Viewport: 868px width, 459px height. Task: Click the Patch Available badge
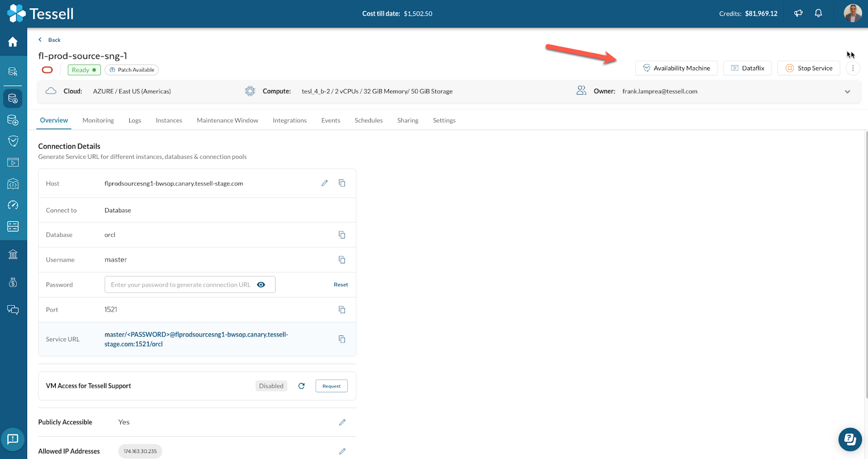(132, 70)
